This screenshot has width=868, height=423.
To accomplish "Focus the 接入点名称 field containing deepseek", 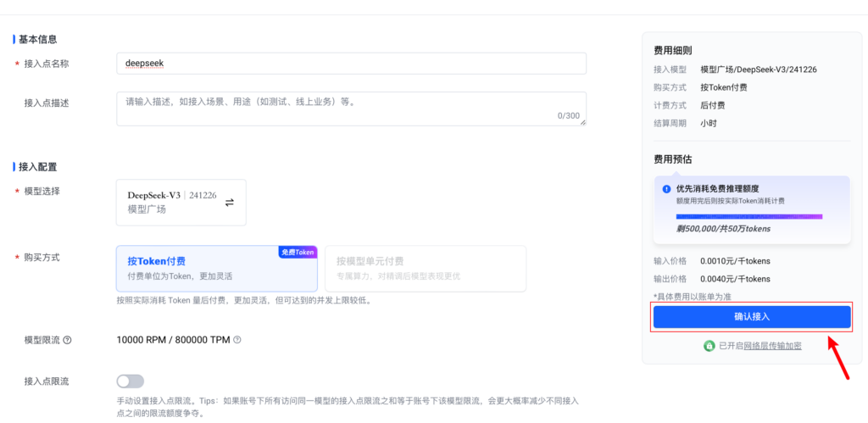I will [350, 64].
